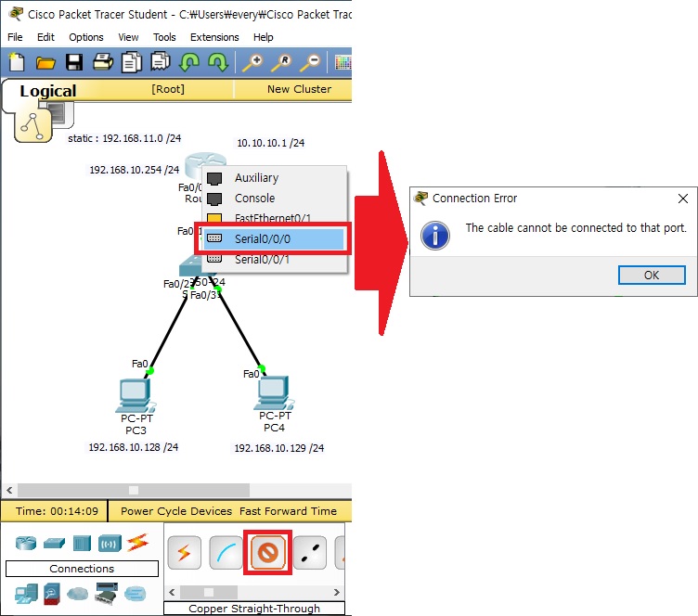Click connection list scroll right arrow
698x616 pixels.
click(x=337, y=592)
